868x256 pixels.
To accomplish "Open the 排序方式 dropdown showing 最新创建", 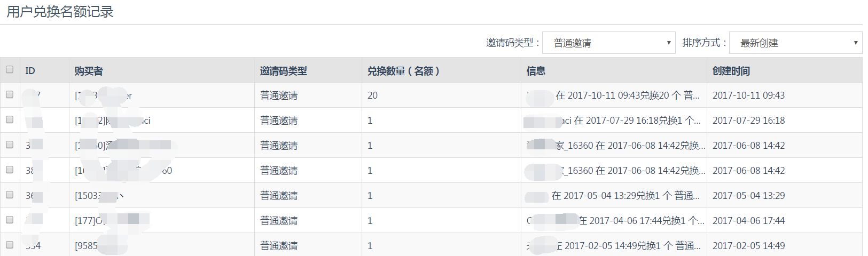I will click(795, 43).
